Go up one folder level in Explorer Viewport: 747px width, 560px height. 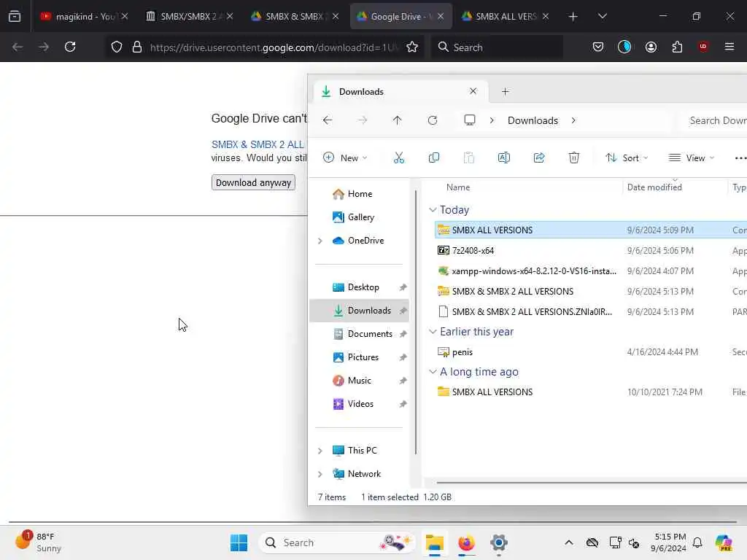point(398,120)
